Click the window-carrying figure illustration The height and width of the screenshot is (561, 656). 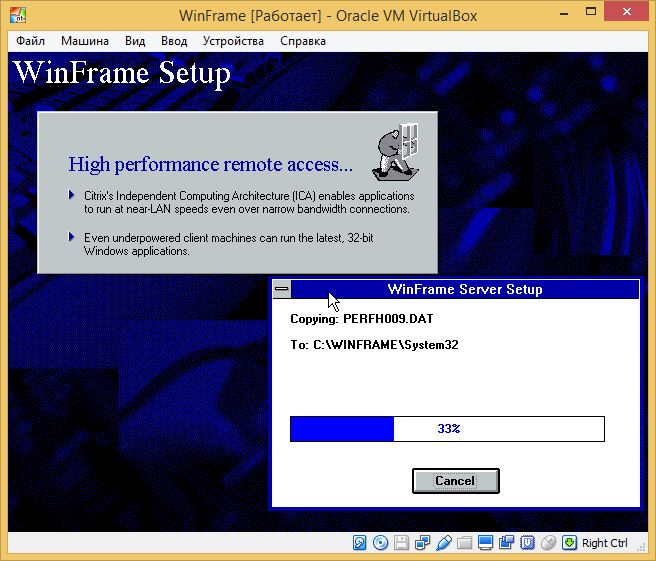395,152
